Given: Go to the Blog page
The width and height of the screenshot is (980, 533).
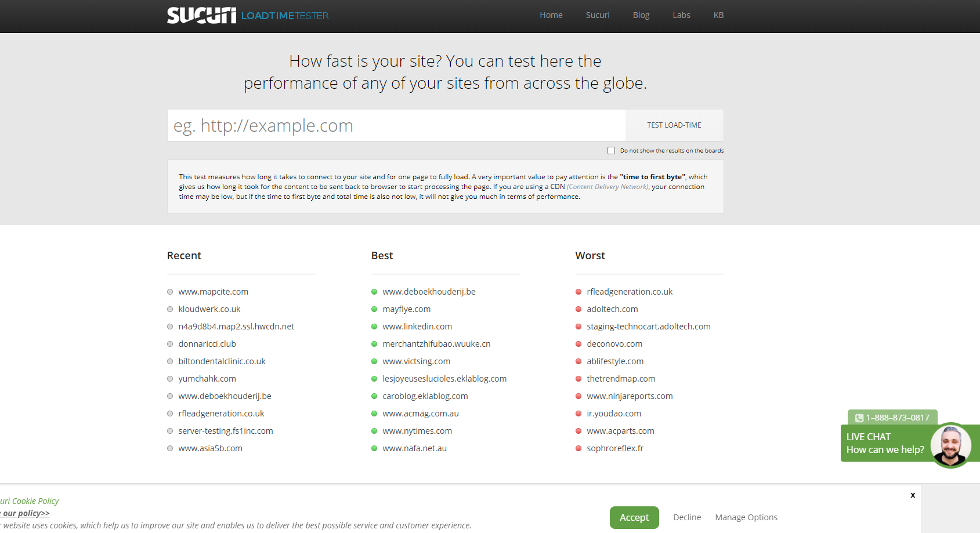Looking at the screenshot, I should tap(641, 15).
